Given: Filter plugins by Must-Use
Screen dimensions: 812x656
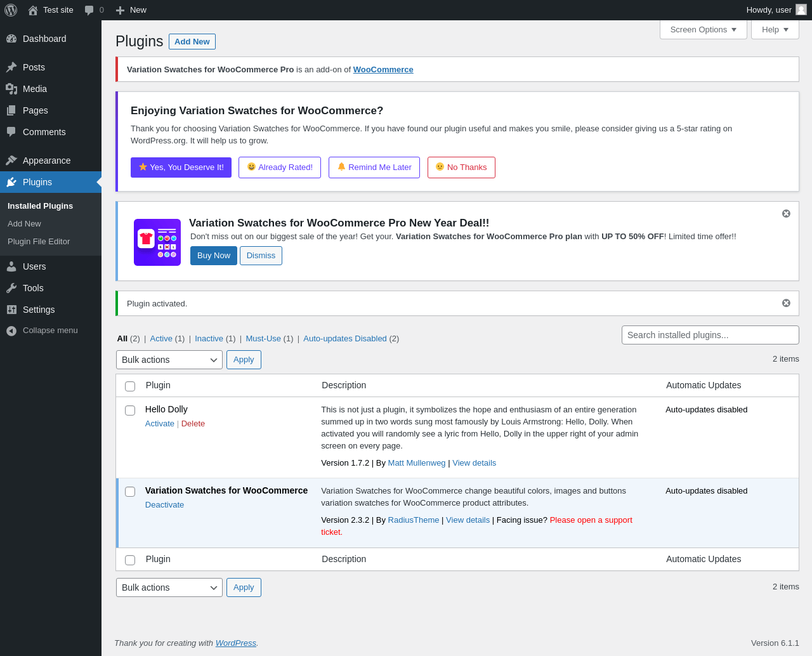Looking at the screenshot, I should tap(263, 339).
